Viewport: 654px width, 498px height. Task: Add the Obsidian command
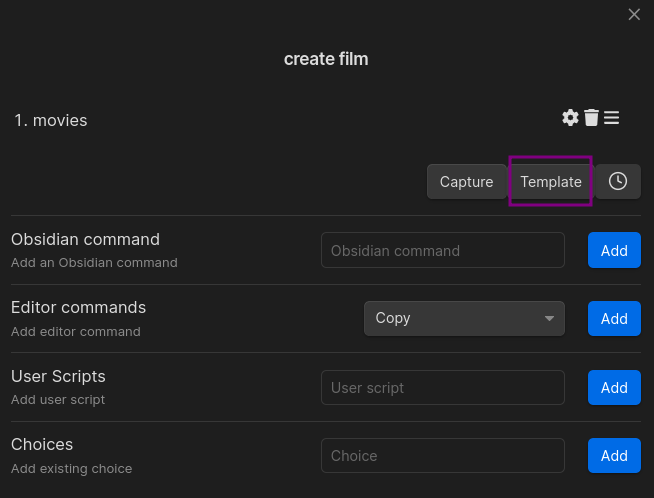pos(614,250)
